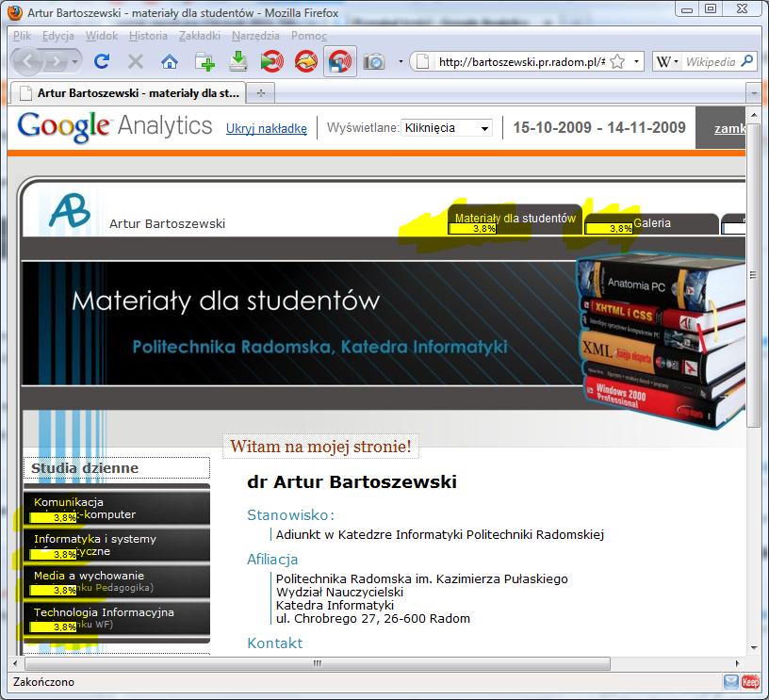Open the dropdown arrow beside the camera icon
769x700 pixels.
click(x=401, y=62)
